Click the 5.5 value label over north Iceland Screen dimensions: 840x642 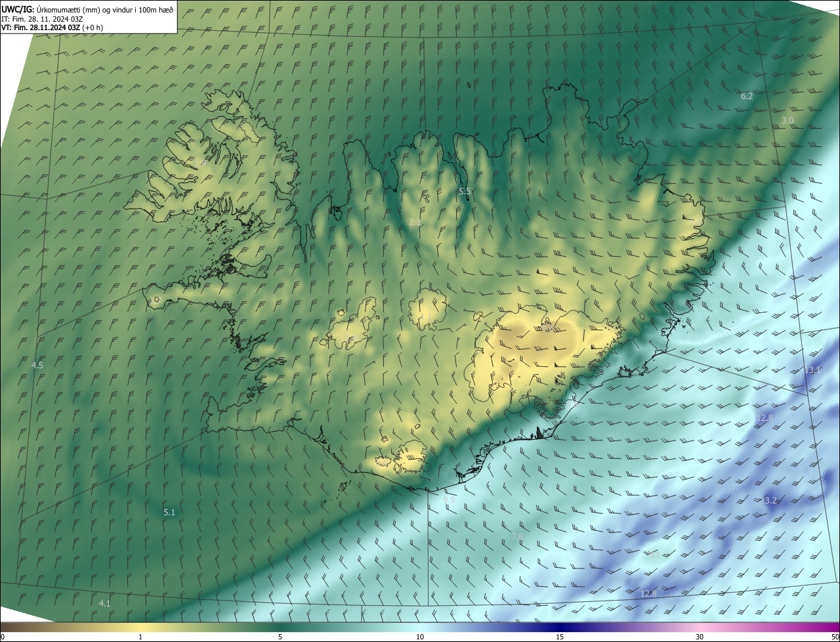point(465,191)
